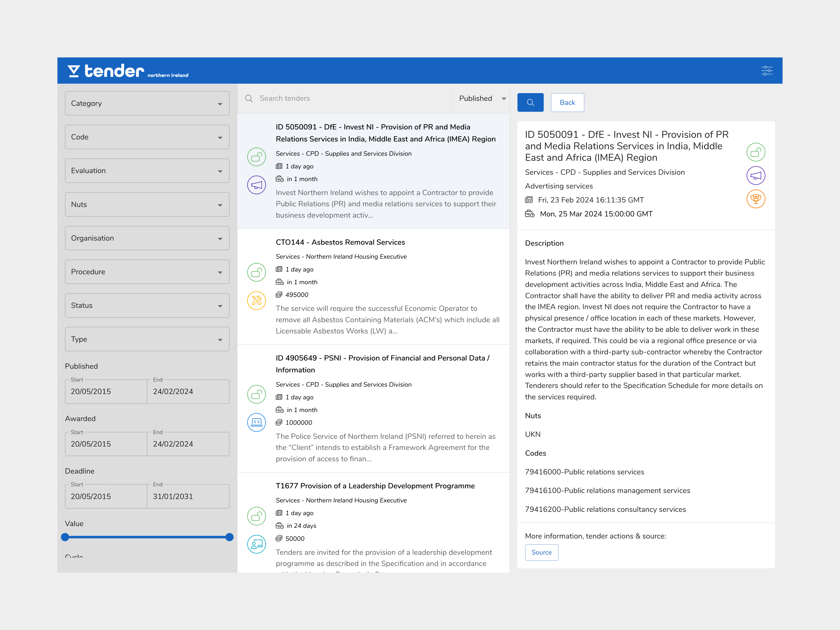Viewport: 840px width, 630px height.
Task: Select the ID 5050091 DfE Invest NI tender
Action: point(373,171)
